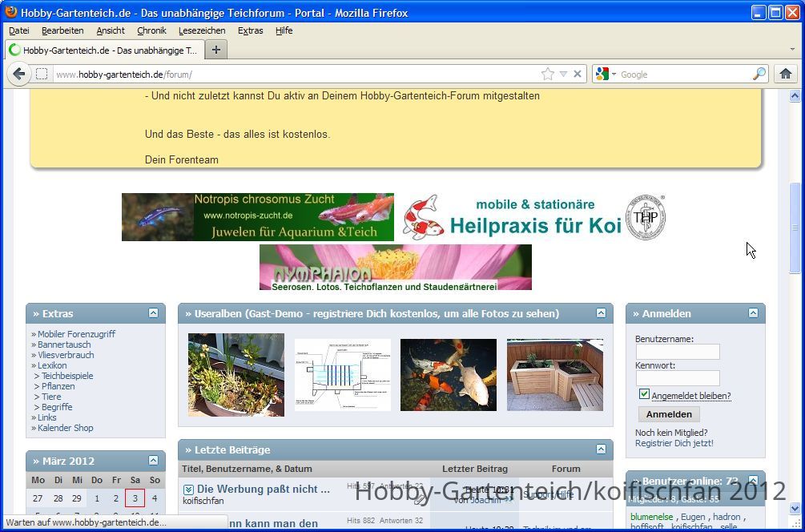Open the Bannertausch link
This screenshot has width=805, height=532.
point(63,345)
